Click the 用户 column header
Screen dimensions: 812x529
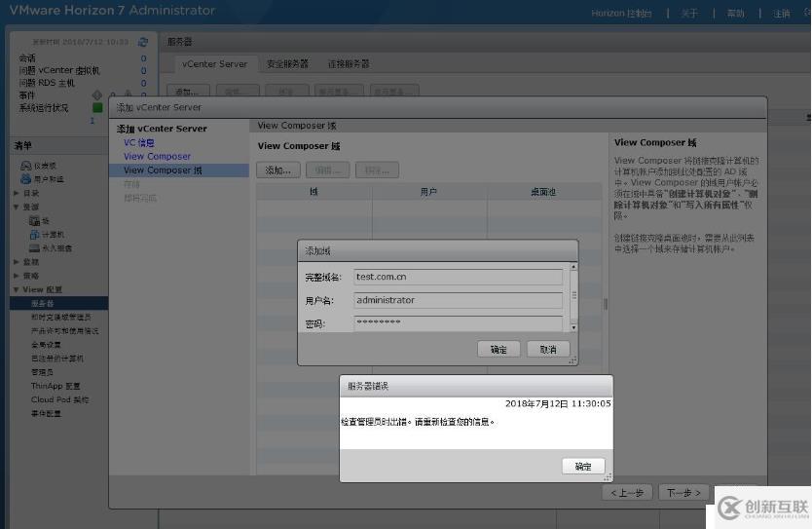[428, 192]
